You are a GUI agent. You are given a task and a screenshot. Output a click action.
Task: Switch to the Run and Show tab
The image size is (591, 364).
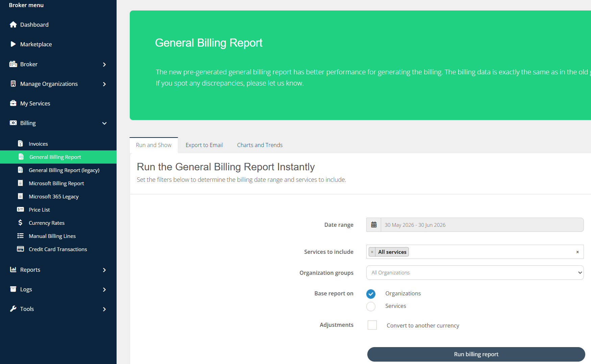(x=154, y=145)
